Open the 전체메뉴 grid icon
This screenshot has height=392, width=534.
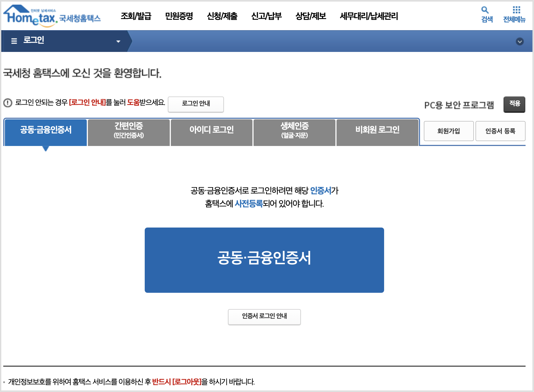click(x=516, y=10)
